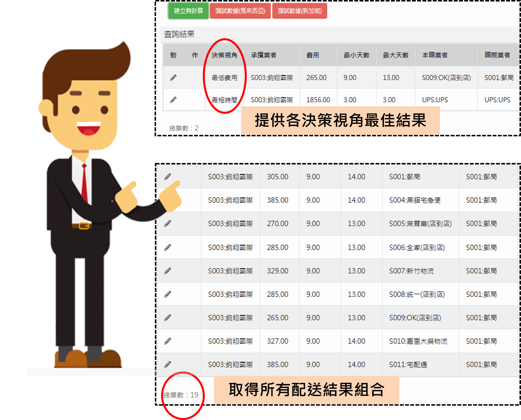The image size is (521, 420).
Task: Edit the S010:嘉里大榮物流 row
Action: (168, 341)
